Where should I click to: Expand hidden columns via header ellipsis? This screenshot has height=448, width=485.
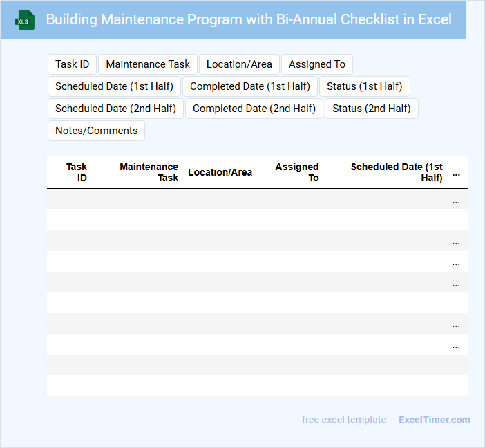pos(456,174)
